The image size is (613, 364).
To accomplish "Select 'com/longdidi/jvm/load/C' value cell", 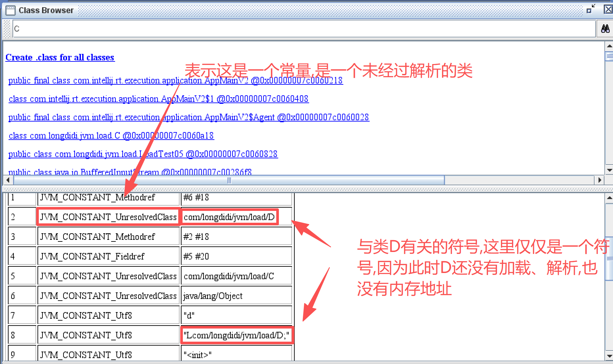I will (236, 276).
